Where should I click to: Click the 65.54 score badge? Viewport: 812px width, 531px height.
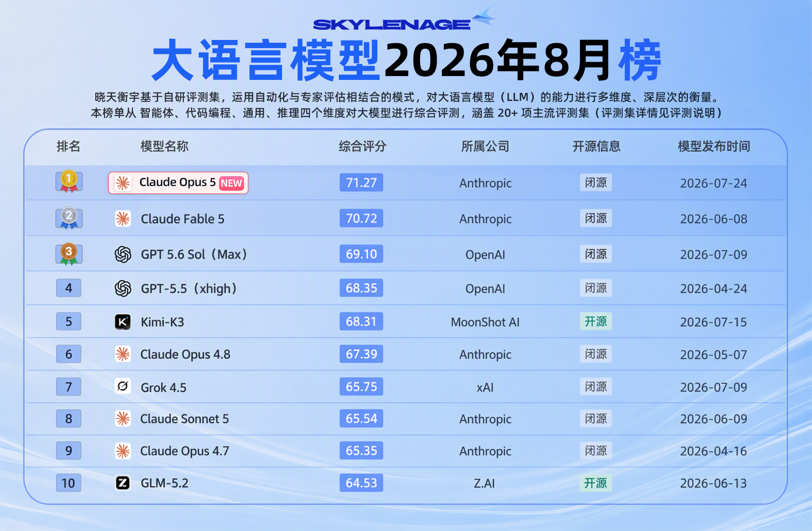tap(361, 418)
